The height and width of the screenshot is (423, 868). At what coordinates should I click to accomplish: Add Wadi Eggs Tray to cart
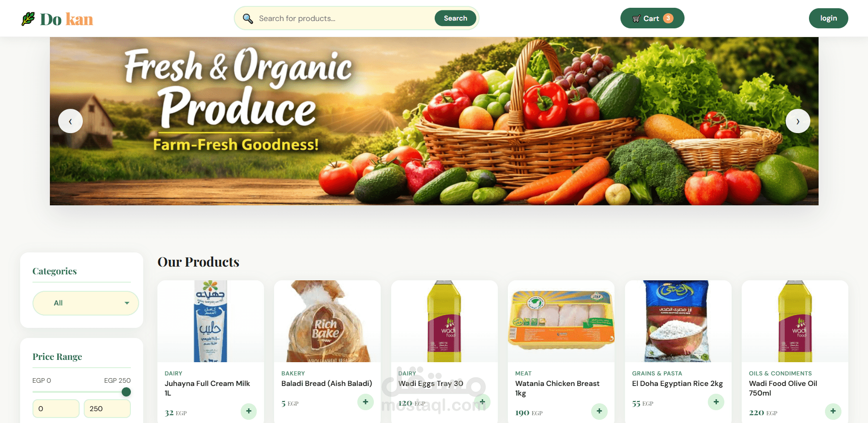coord(482,402)
